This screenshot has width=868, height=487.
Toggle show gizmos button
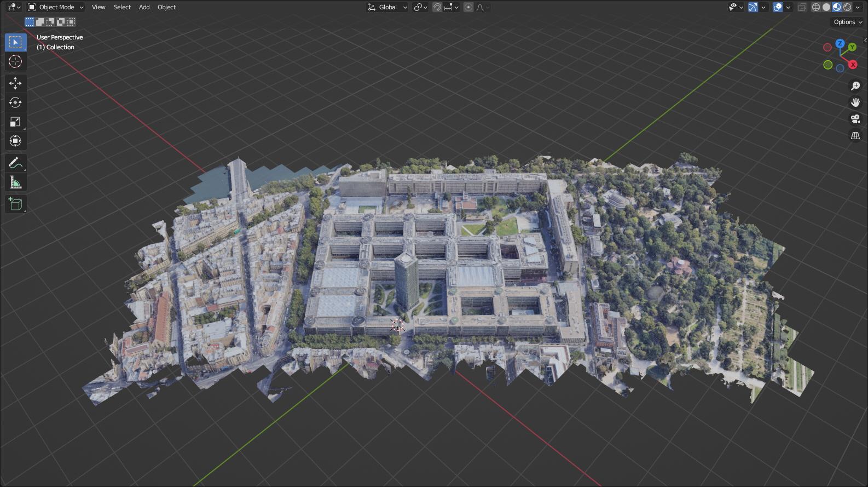[754, 7]
